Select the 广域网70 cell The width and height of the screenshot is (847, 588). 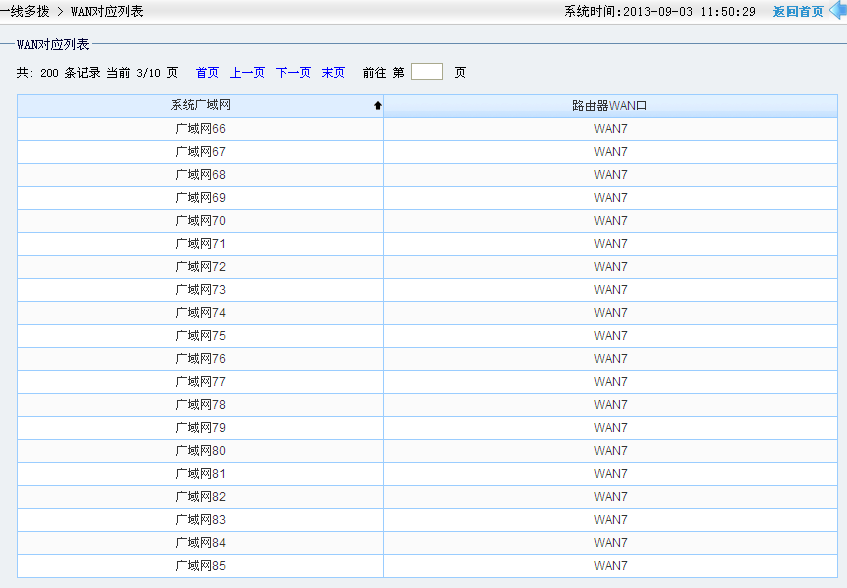coord(200,221)
